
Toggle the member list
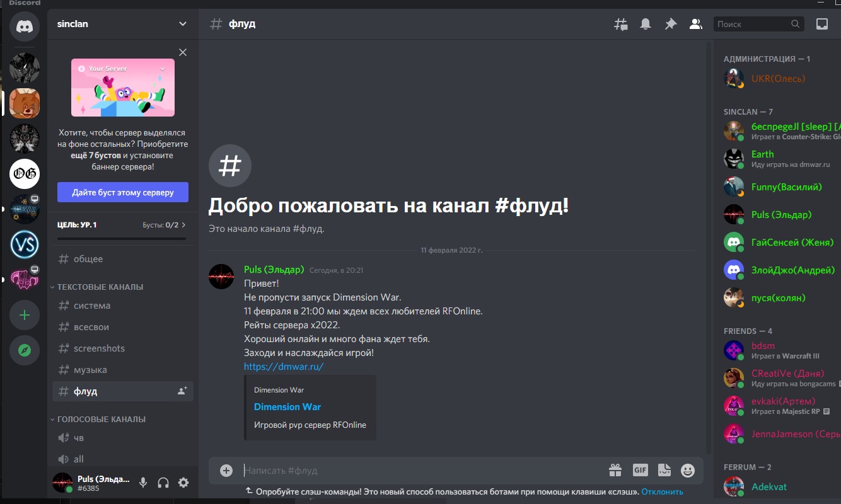point(696,24)
